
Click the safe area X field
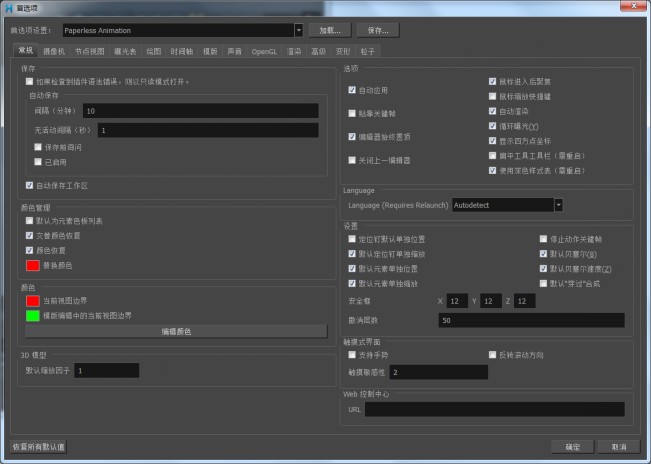pos(457,301)
